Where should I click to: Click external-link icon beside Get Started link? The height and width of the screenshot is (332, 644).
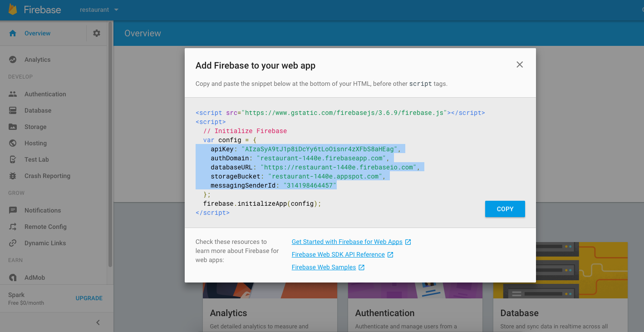tap(408, 242)
